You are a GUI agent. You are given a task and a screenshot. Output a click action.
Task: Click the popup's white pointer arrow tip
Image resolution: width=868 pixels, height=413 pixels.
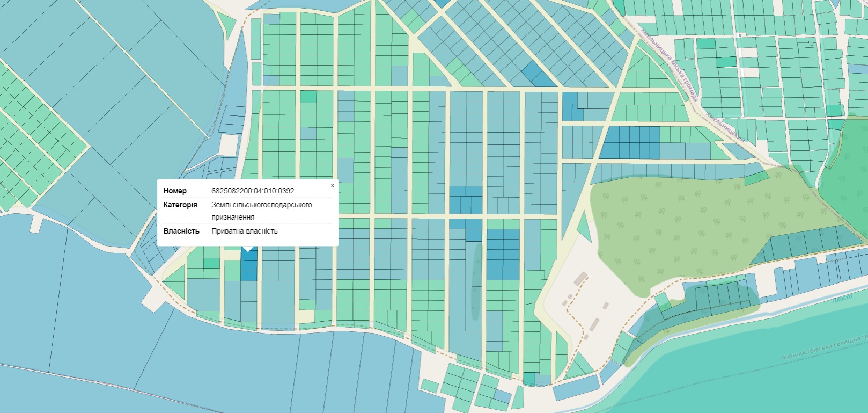pos(248,249)
